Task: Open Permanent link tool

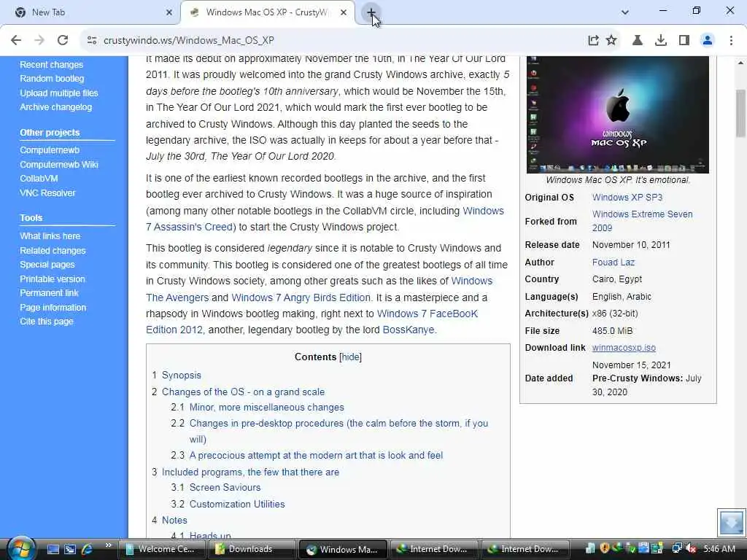Action: point(49,293)
